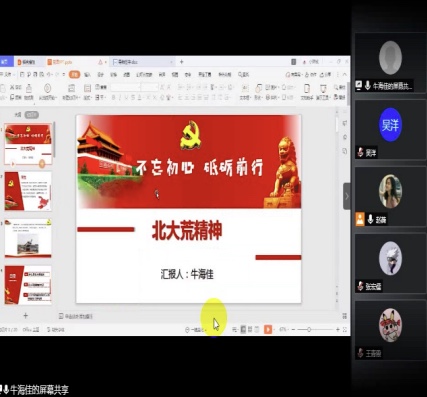Click the play-from-current-slide icon in ribbon

click(48, 88)
